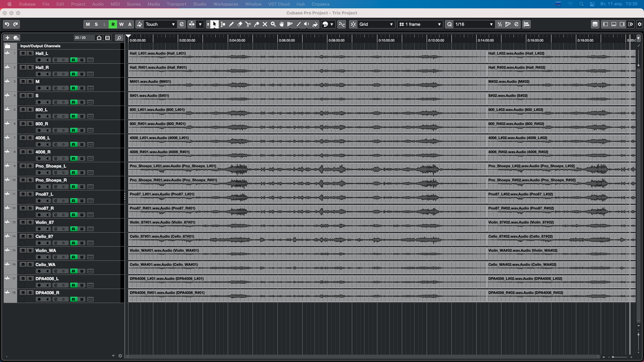Screen dimensions: 644x362
Task: Click the ruler at 0:10:00:00
Action: [386, 40]
